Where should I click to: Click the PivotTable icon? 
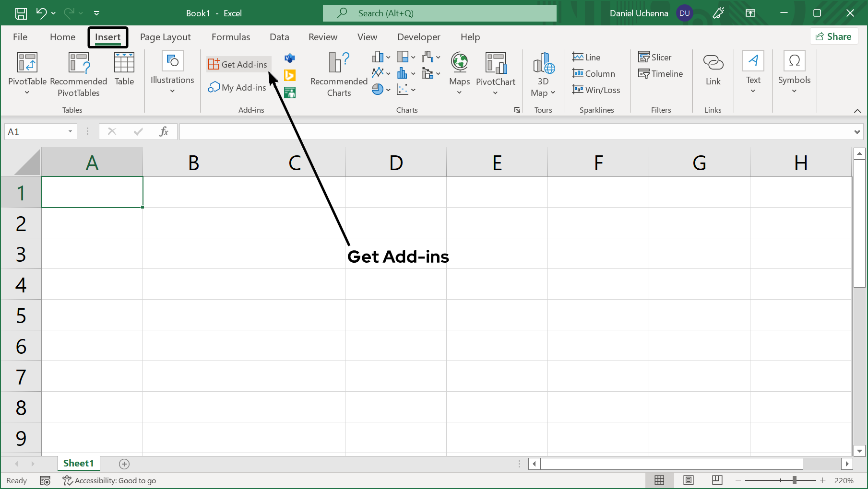point(27,63)
